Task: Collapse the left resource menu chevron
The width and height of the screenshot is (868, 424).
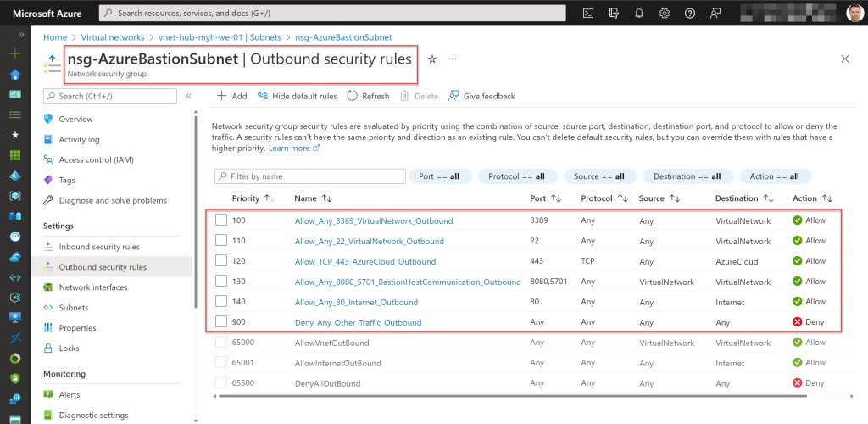Action: [188, 97]
